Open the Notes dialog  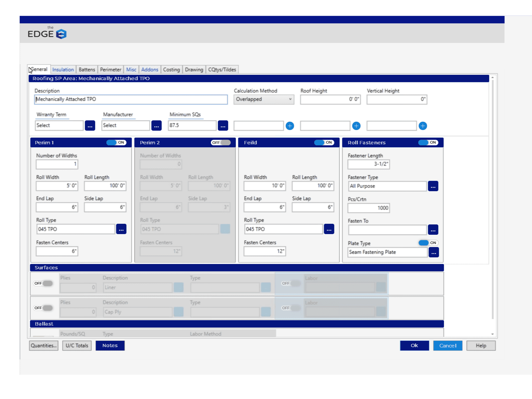pyautogui.click(x=110, y=345)
